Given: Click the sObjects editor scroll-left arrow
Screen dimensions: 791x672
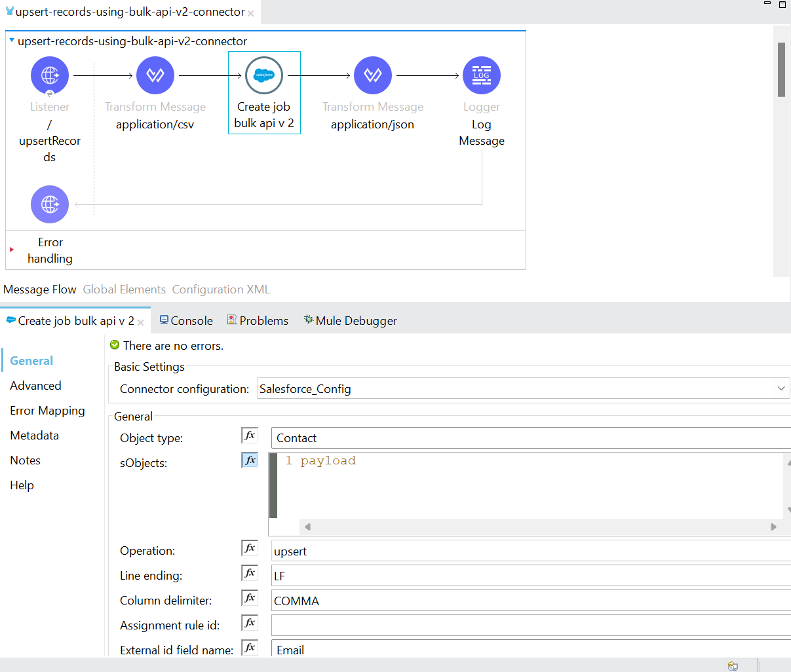Looking at the screenshot, I should pyautogui.click(x=307, y=527).
